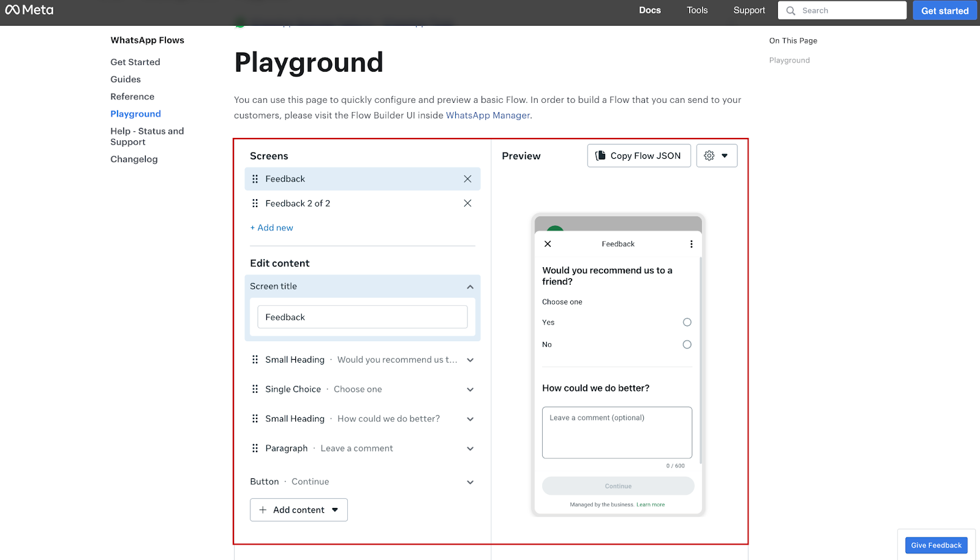Click drag handle of Paragraph row
Viewport: 980px width, 560px height.
coord(255,448)
